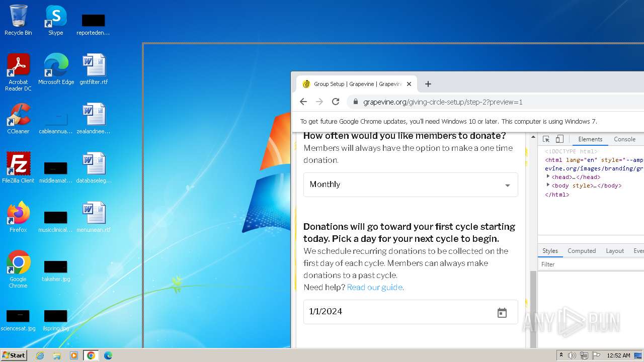Open File Explorer from taskbar
This screenshot has height=362, width=644.
57,355
